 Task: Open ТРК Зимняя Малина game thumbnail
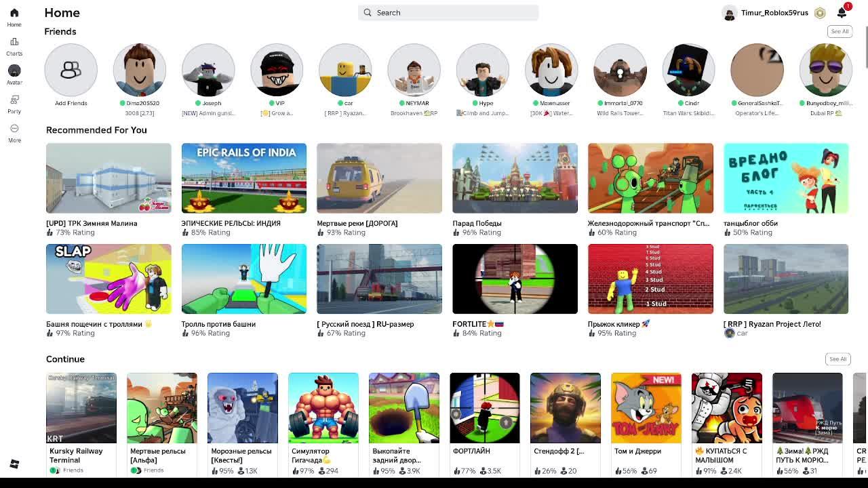click(x=108, y=178)
